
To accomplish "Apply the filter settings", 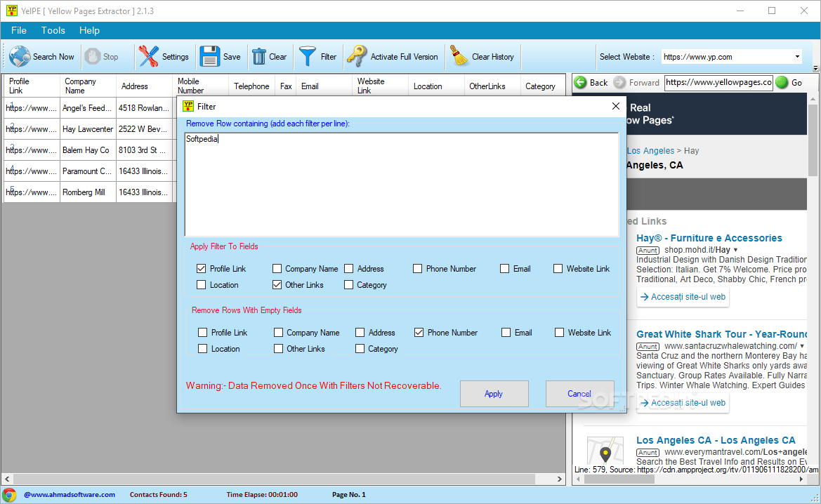I will click(494, 394).
